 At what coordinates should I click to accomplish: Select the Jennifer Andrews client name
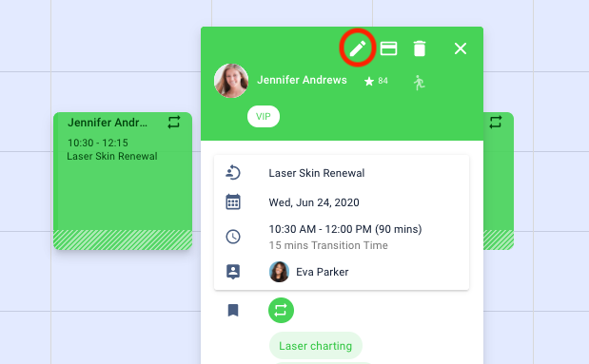(302, 80)
